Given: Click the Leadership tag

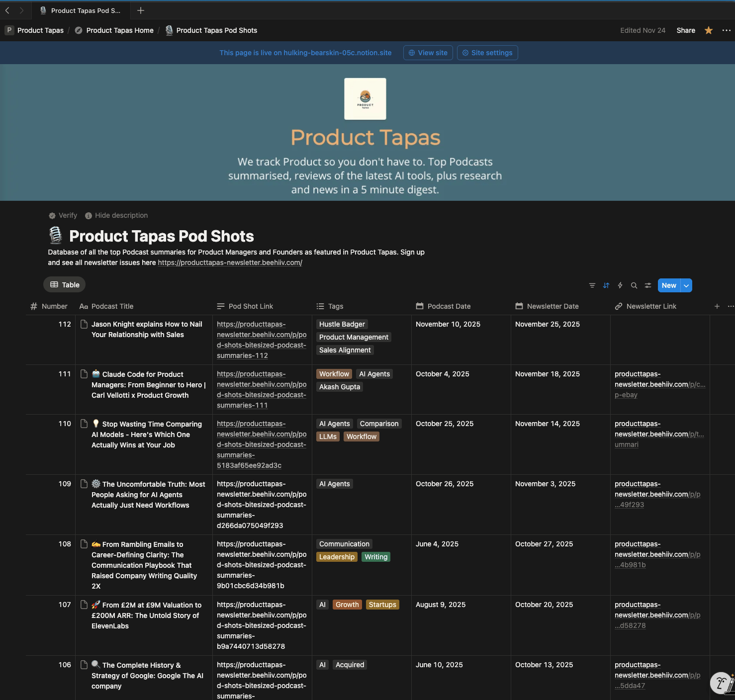Looking at the screenshot, I should click(337, 557).
